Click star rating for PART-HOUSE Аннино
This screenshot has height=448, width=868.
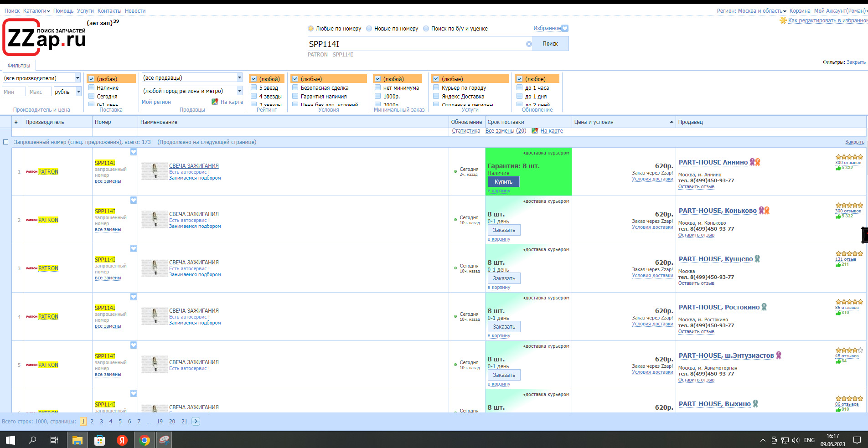pos(849,157)
